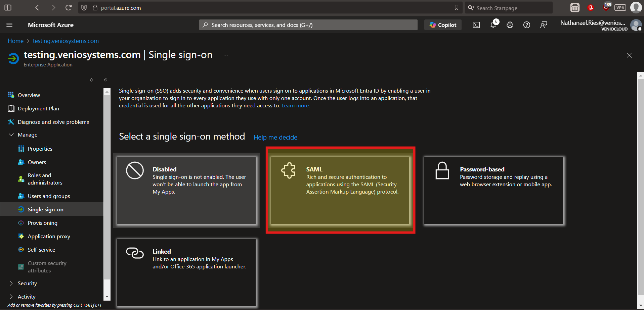The image size is (644, 310).
Task: Focus the Search Startpage field
Action: tap(509, 8)
